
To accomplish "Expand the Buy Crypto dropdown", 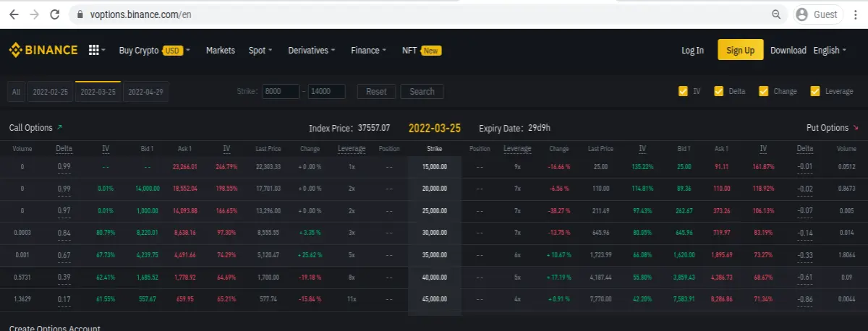I will click(154, 51).
